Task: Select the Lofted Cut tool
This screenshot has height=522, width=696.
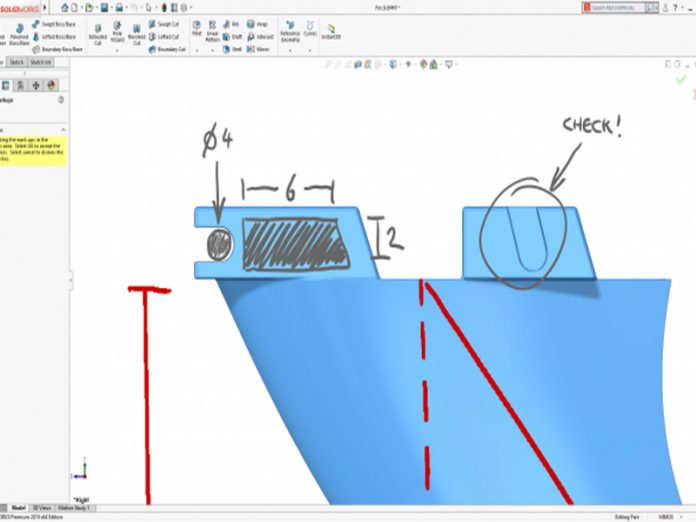Action: tap(164, 35)
